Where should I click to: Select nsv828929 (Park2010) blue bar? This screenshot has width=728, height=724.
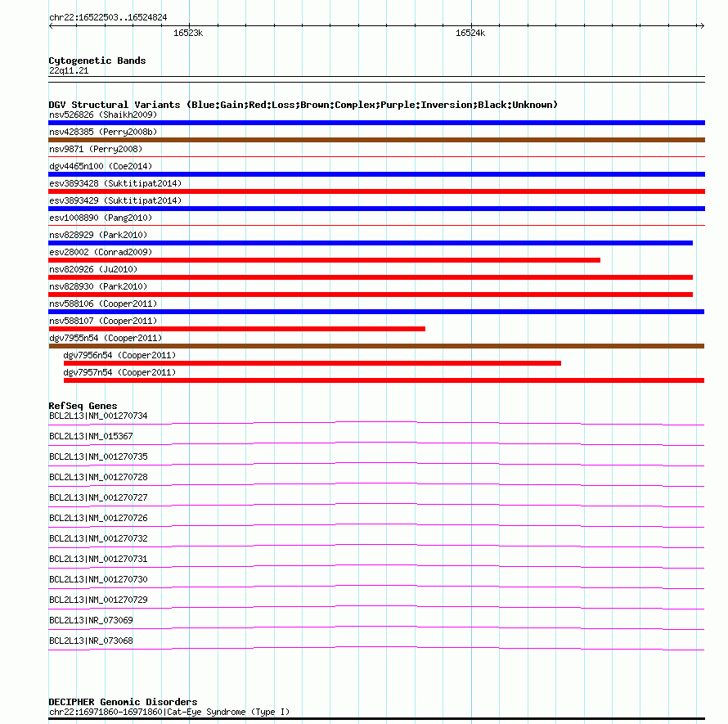371,243
